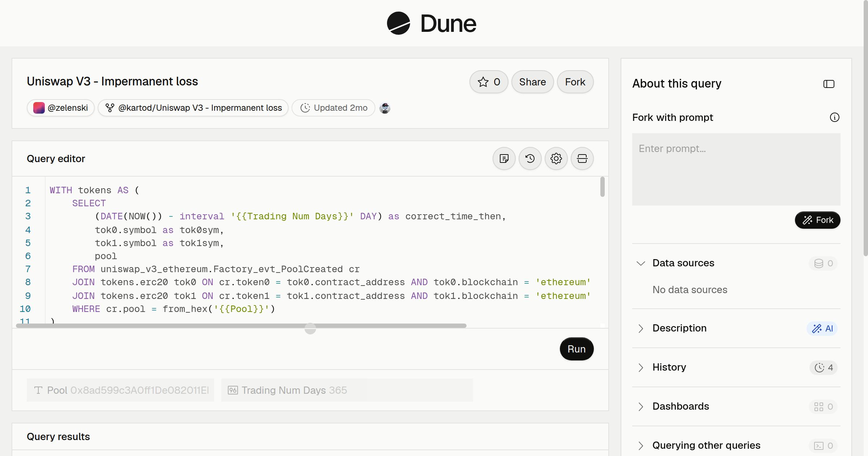
Task: Click the query notes icon in editor toolbar
Action: [x=504, y=159]
